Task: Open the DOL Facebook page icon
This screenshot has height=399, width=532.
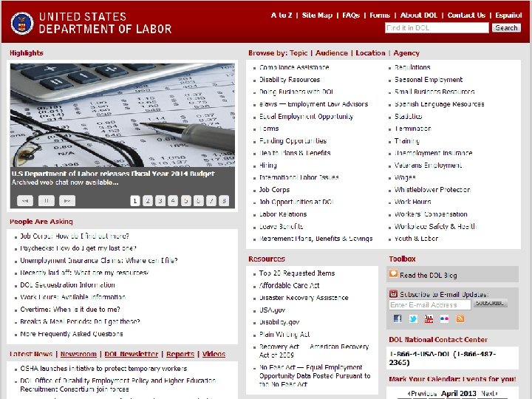Action: (x=398, y=318)
